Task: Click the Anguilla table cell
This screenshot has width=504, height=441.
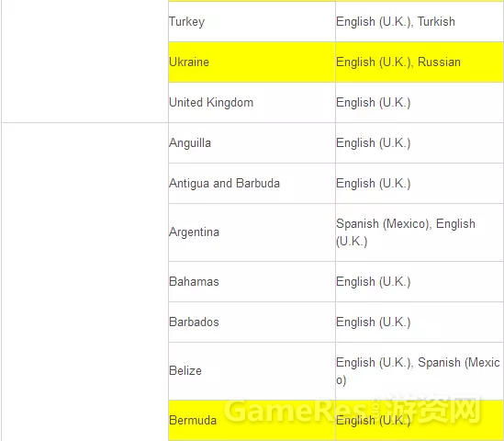Action: click(x=252, y=142)
